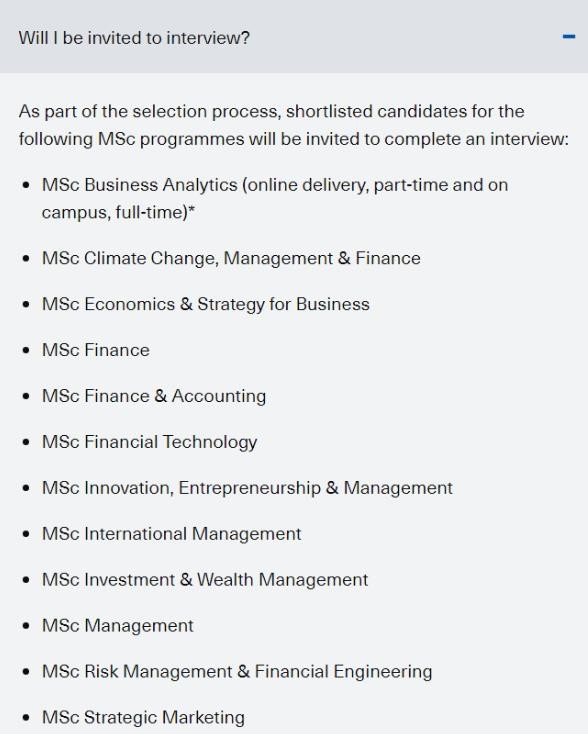Image resolution: width=588 pixels, height=734 pixels.
Task: Click the bullet beside MSc Management
Action: (26, 625)
